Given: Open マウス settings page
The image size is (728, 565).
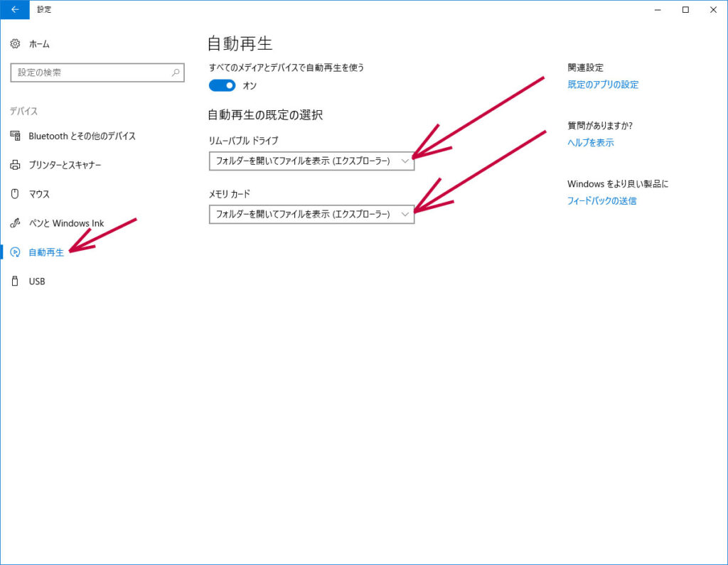Looking at the screenshot, I should (39, 194).
